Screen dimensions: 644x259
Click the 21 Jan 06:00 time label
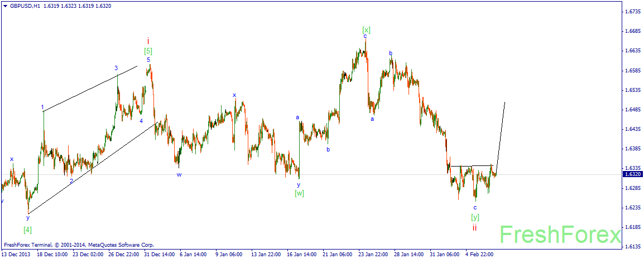click(x=337, y=255)
